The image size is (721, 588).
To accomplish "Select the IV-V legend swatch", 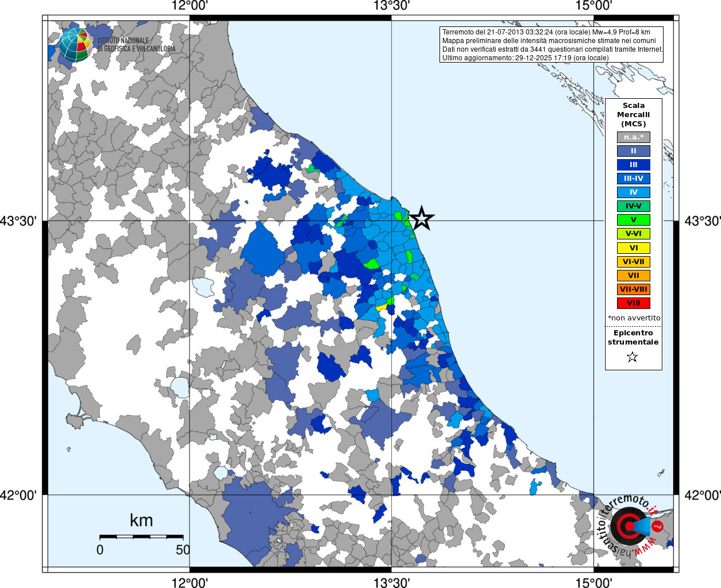I will click(x=634, y=206).
